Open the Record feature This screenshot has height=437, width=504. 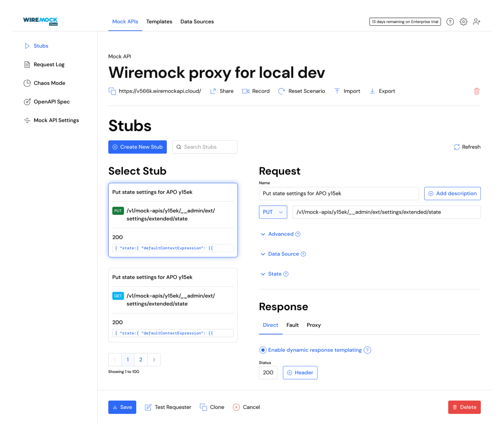tap(255, 91)
